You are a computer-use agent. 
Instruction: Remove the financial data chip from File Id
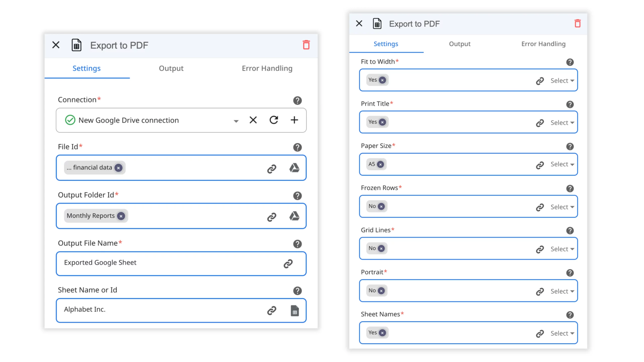pyautogui.click(x=118, y=168)
